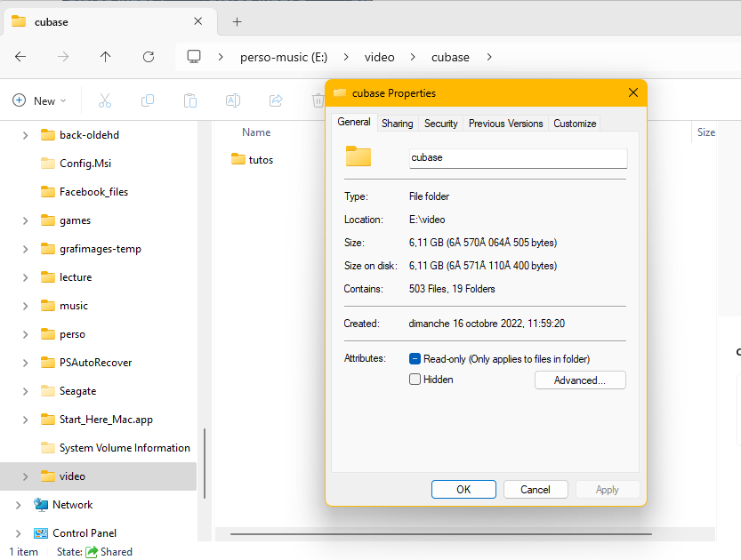This screenshot has height=560, width=741.
Task: Switch to the Sharing tab
Action: tap(398, 124)
